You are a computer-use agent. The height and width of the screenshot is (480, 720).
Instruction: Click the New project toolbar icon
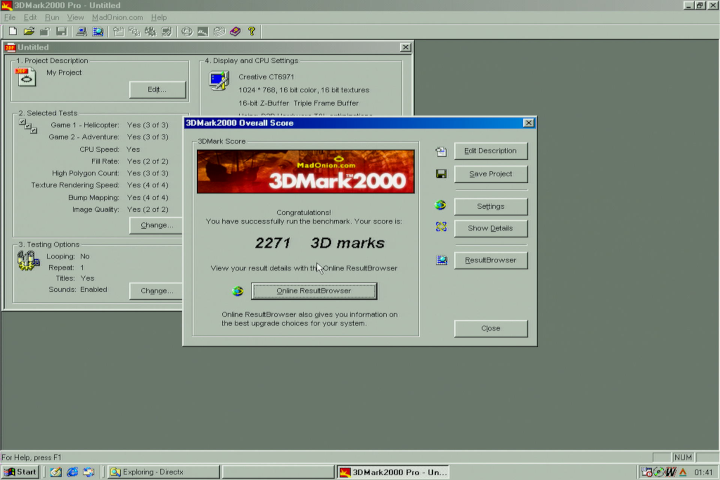[12, 31]
